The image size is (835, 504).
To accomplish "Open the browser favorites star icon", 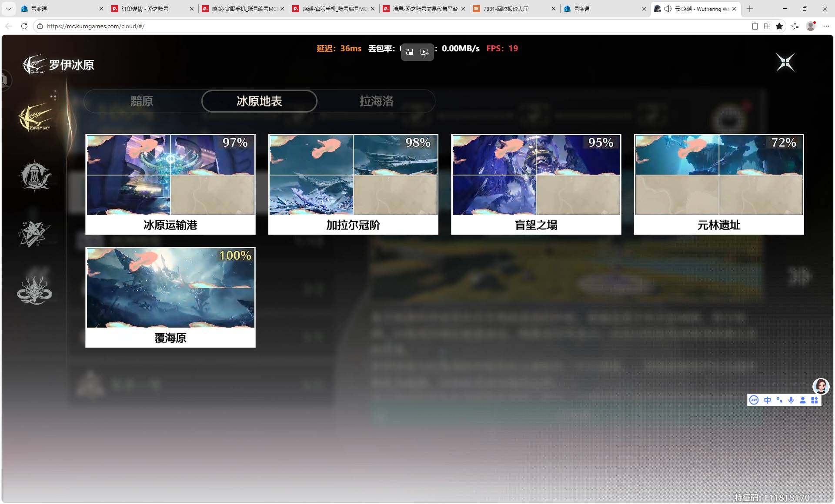I will pyautogui.click(x=779, y=26).
